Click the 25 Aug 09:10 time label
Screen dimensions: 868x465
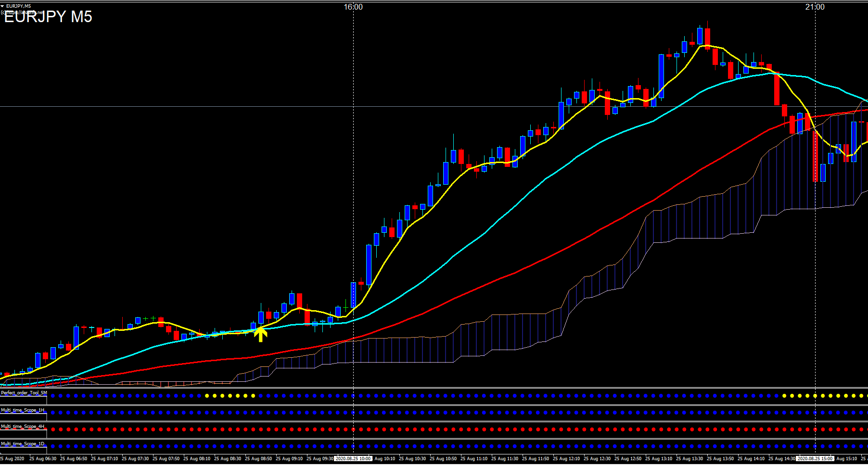[x=289, y=459]
